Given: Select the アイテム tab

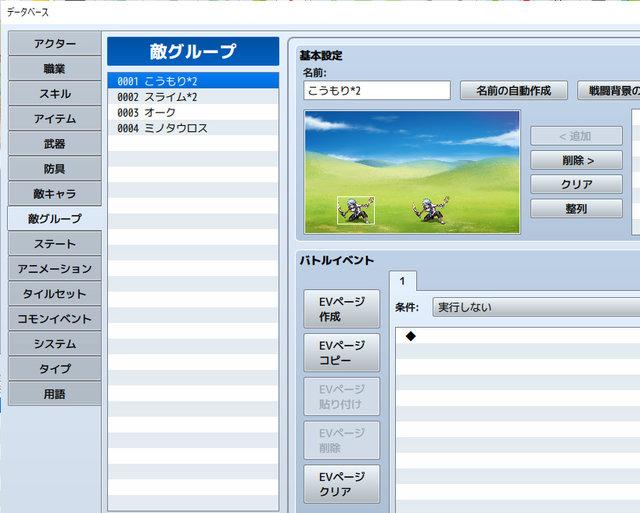Looking at the screenshot, I should 55,118.
